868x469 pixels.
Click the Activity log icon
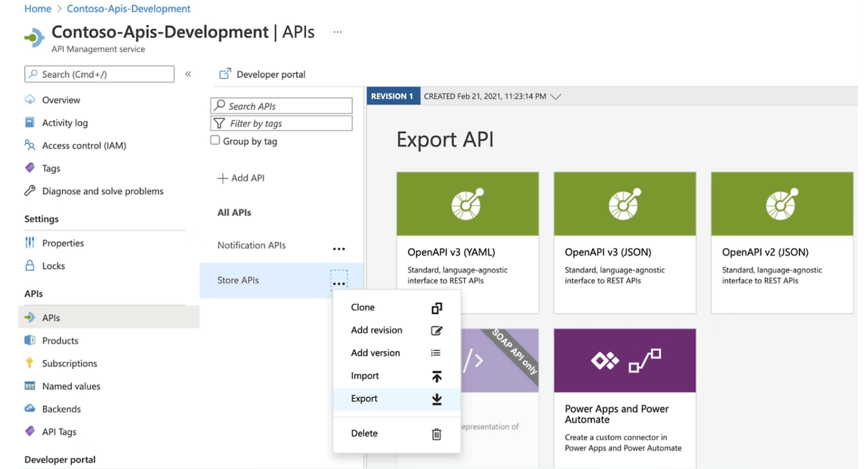tap(30, 122)
